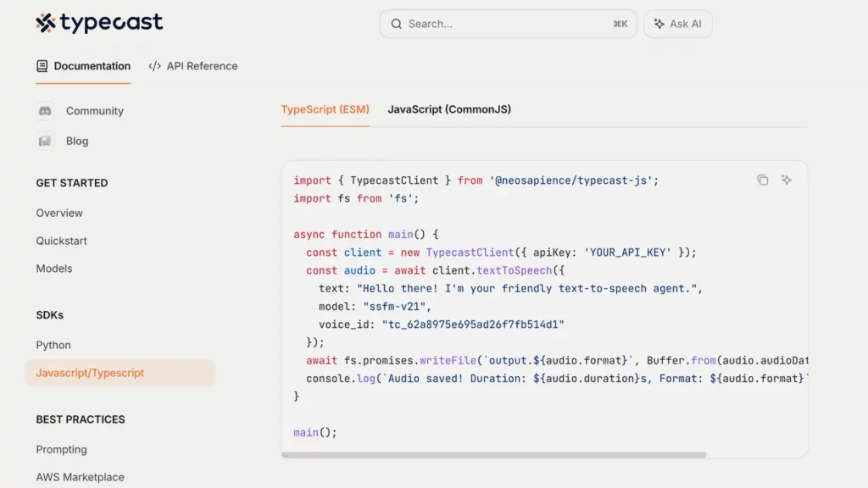Open Community via the Discord icon

[x=44, y=111]
